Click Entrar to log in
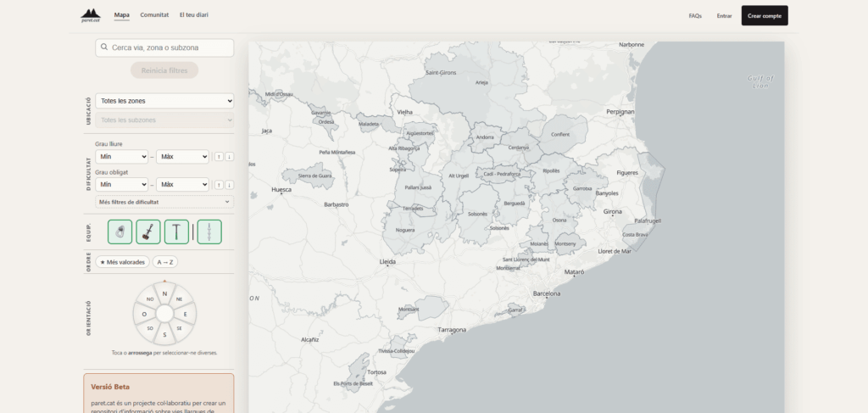Viewport: 868px width, 413px height. coord(724,16)
